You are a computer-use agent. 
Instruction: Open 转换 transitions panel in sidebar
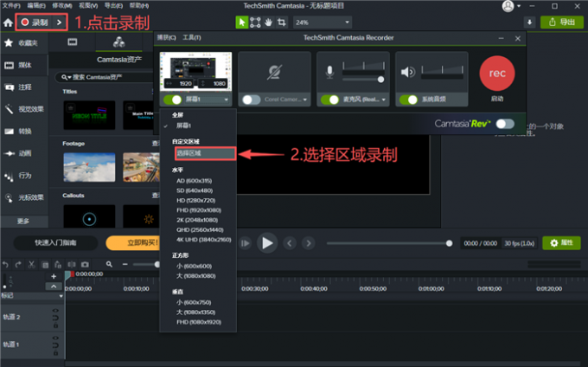(x=24, y=131)
